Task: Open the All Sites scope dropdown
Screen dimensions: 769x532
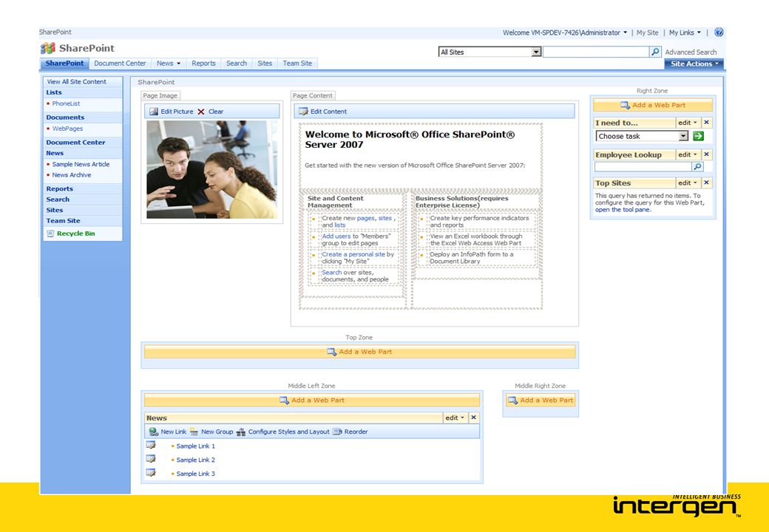Action: click(x=536, y=52)
